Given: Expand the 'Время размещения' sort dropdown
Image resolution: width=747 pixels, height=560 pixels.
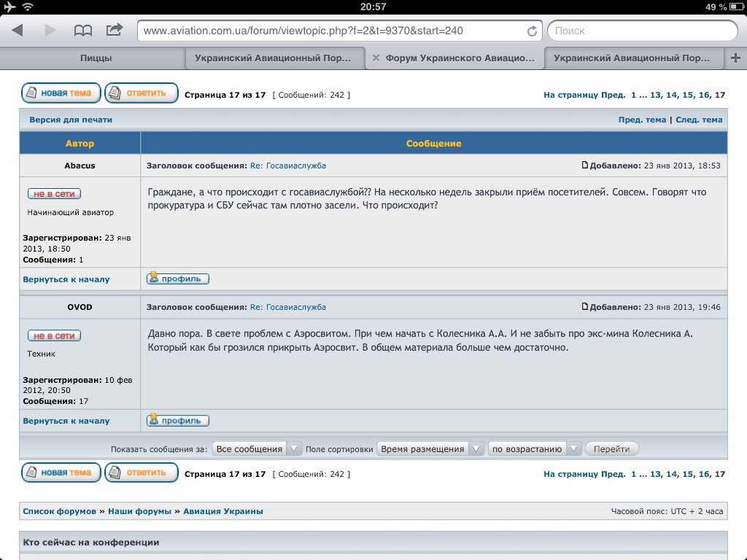Looking at the screenshot, I should (430, 449).
